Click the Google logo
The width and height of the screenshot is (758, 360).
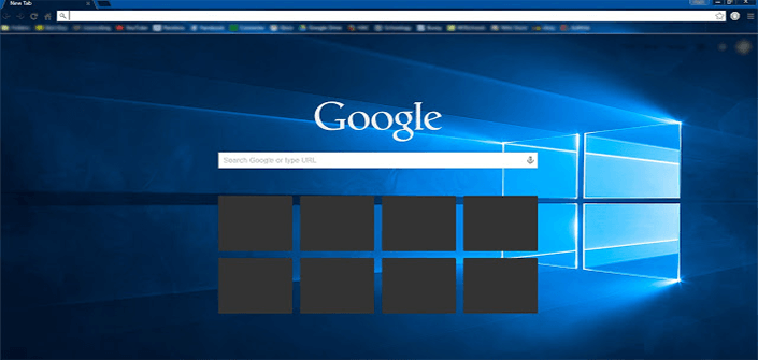[378, 121]
